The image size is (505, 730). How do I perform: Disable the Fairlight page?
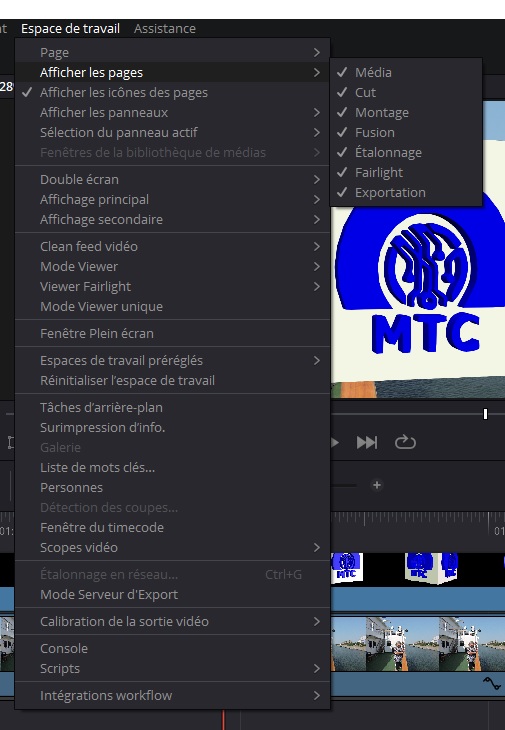click(406, 173)
